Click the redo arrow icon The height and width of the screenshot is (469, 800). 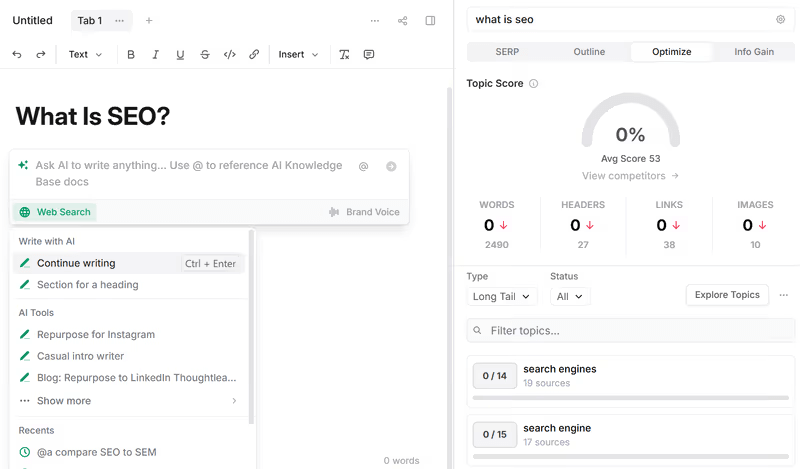[41, 55]
